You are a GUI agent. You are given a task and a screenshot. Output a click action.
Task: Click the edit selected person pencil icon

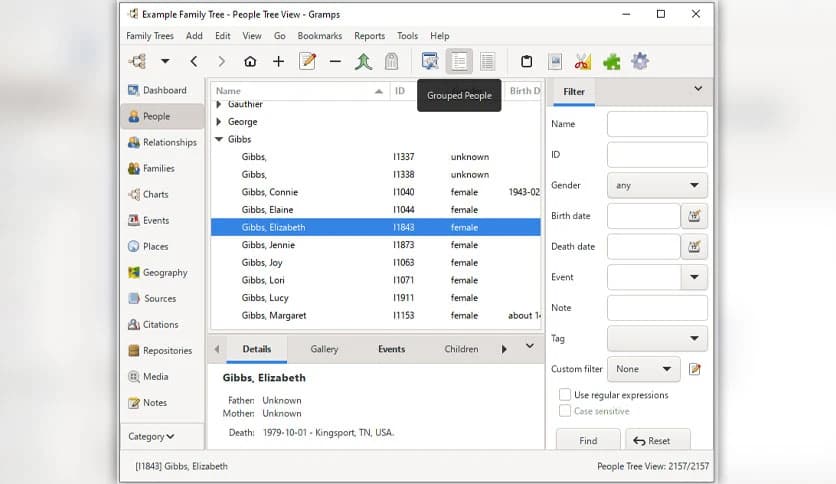(x=307, y=62)
